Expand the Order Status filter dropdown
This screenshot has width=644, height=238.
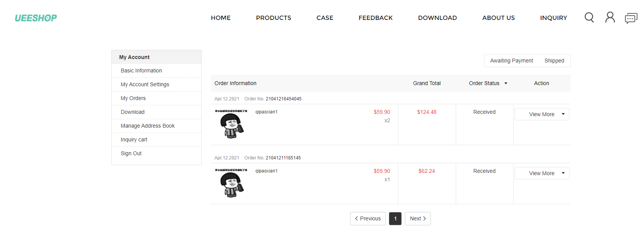(x=488, y=83)
